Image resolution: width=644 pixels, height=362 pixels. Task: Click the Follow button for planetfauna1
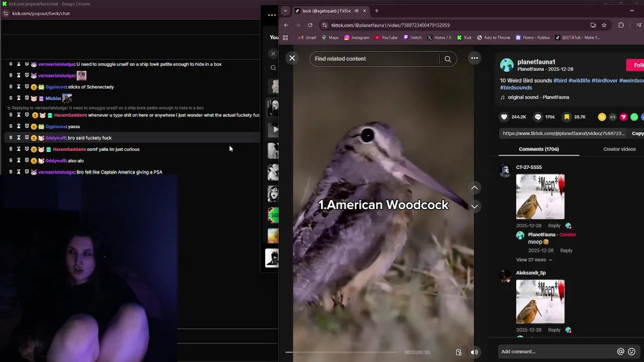tap(636, 65)
